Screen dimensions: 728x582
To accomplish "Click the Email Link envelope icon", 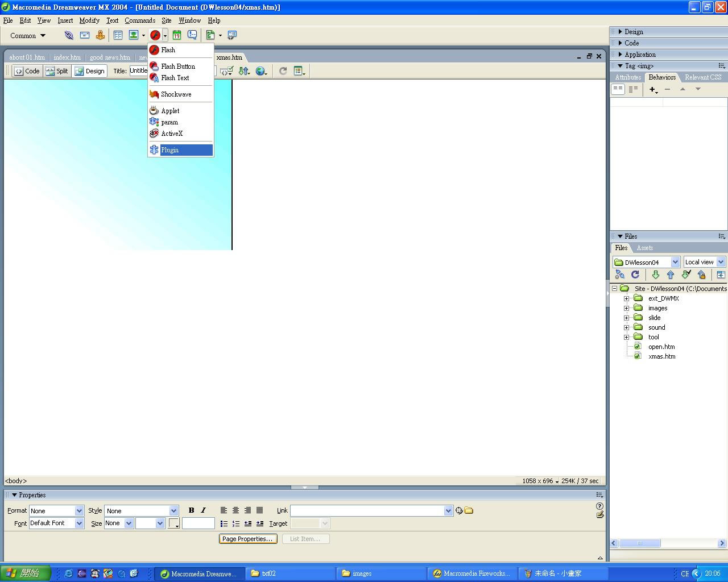I will tap(85, 35).
